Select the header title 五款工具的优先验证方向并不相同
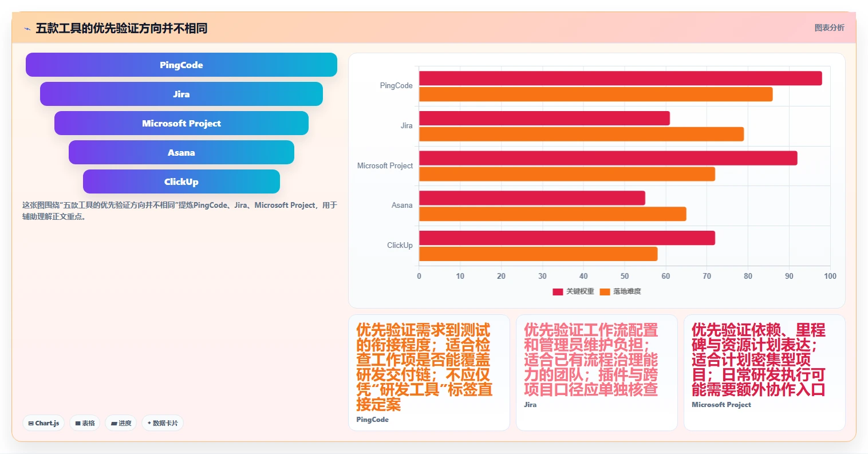Image resolution: width=868 pixels, height=454 pixels. tap(121, 28)
